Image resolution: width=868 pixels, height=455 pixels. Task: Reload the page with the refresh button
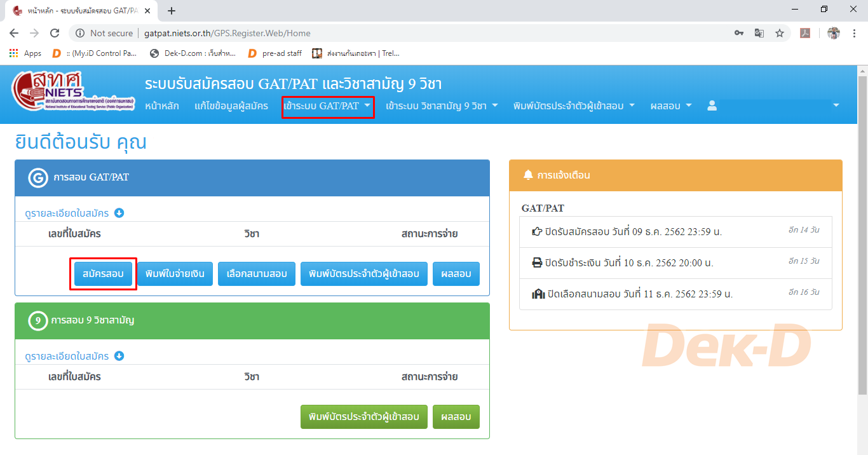pyautogui.click(x=55, y=33)
